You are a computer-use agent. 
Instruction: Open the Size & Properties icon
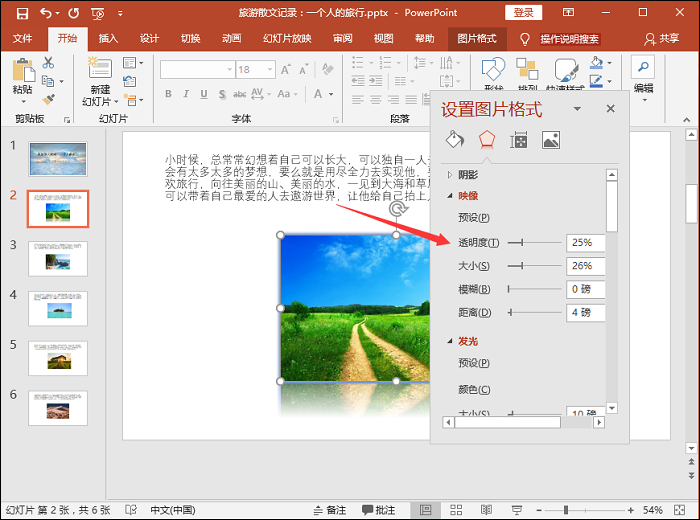tap(519, 140)
